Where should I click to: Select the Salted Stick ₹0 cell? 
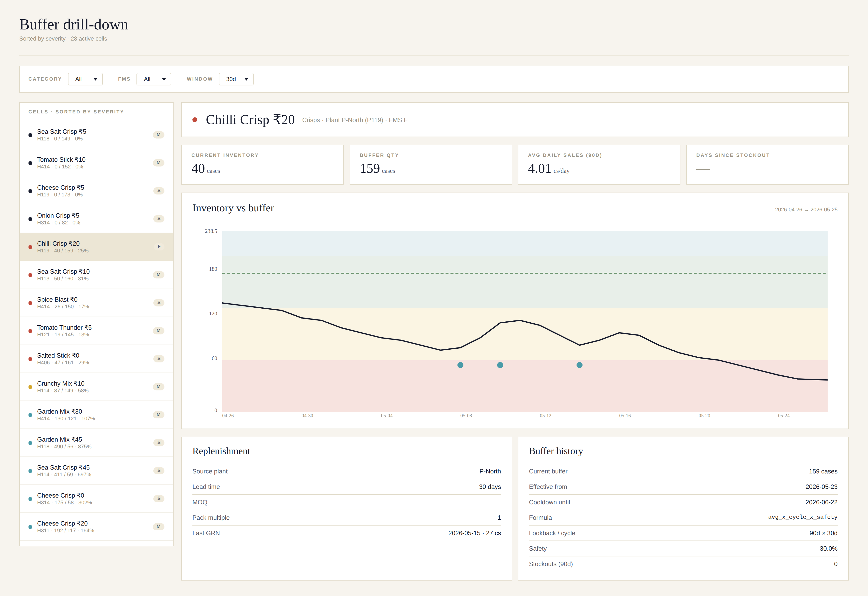[x=96, y=359]
